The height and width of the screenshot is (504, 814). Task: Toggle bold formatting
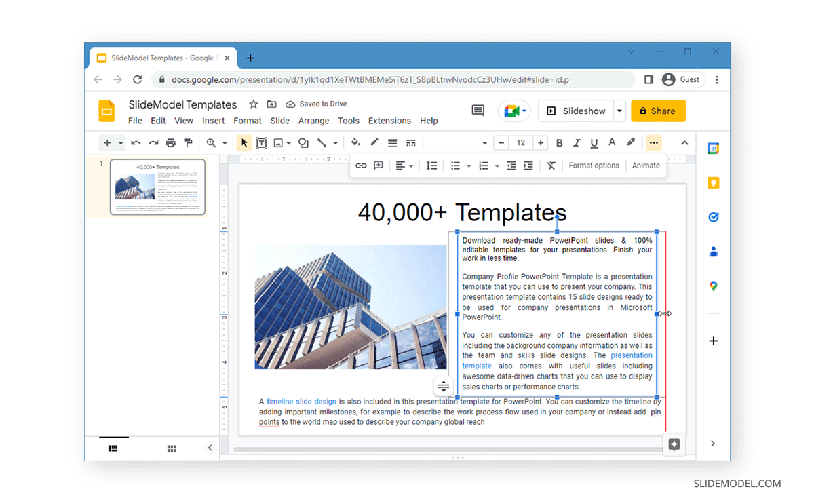point(558,142)
